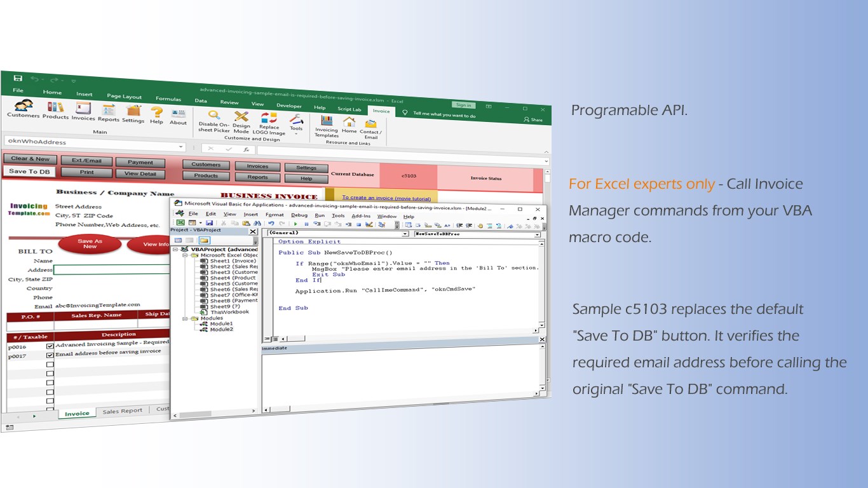This screenshot has width=868, height=488.
Task: Click the Payment button
Action: pyautogui.click(x=140, y=163)
